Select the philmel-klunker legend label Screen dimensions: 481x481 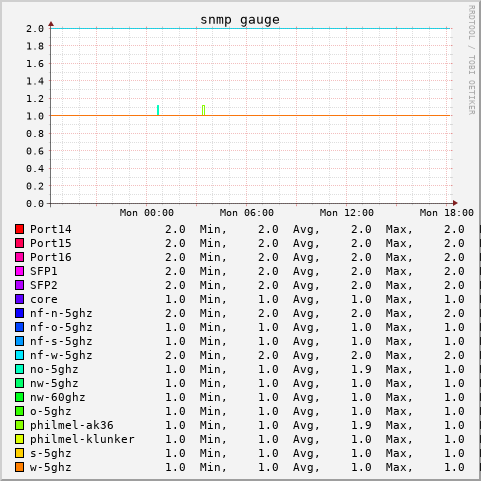click(x=82, y=439)
